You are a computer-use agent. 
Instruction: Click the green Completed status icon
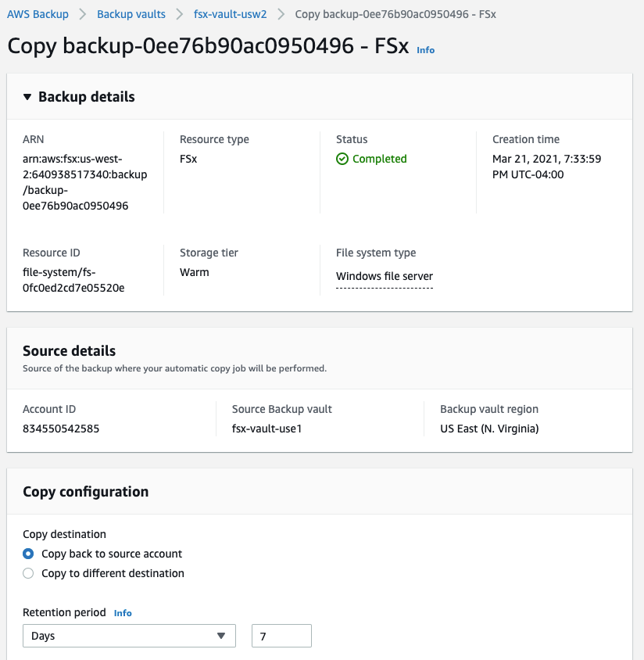342,159
